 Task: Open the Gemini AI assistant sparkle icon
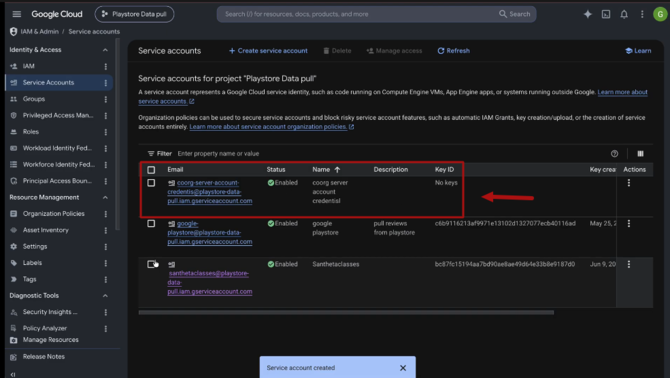(588, 14)
